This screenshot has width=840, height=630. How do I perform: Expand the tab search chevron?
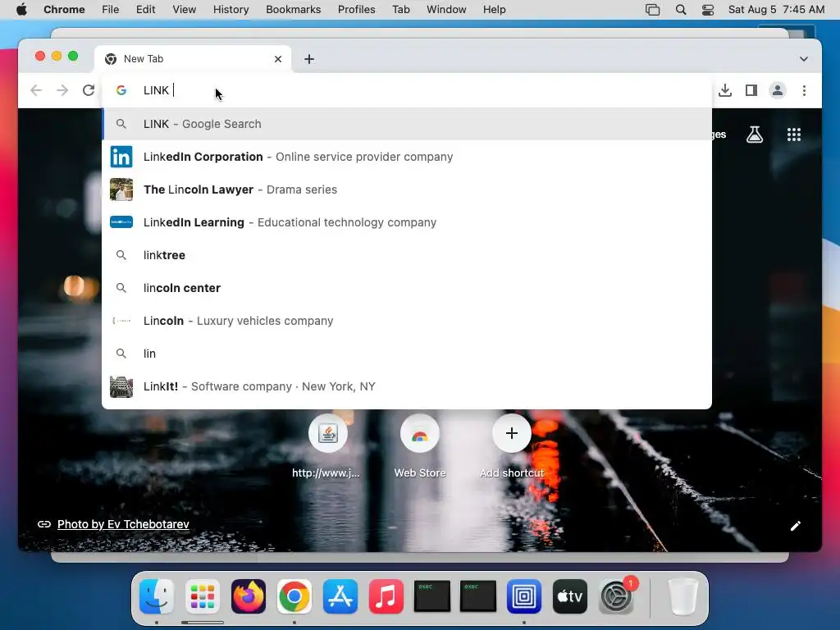pyautogui.click(x=804, y=59)
